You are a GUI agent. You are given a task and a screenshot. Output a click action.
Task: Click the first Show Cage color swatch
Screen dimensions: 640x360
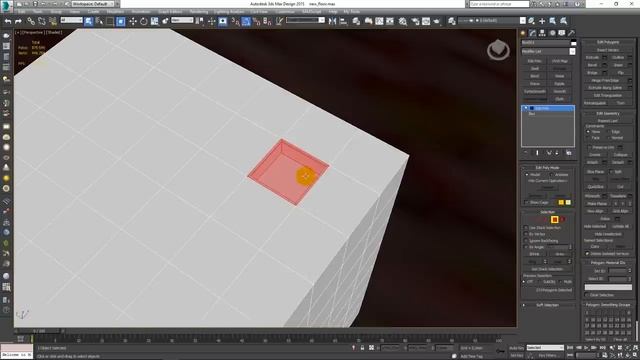tap(561, 202)
